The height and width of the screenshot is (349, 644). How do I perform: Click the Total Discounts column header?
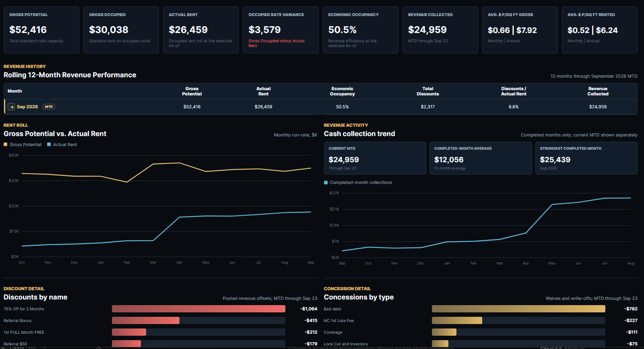pos(428,91)
